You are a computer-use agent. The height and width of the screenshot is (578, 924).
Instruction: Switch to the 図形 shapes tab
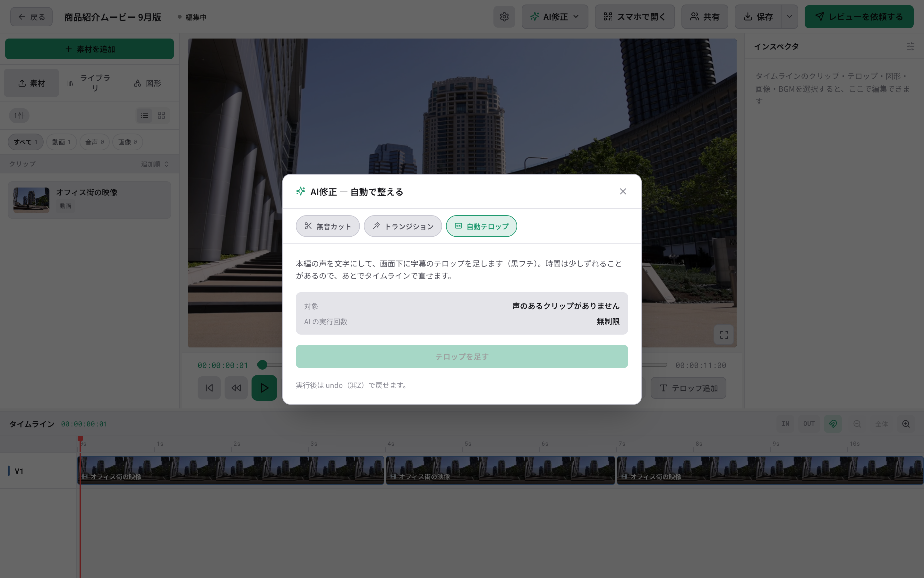point(147,83)
